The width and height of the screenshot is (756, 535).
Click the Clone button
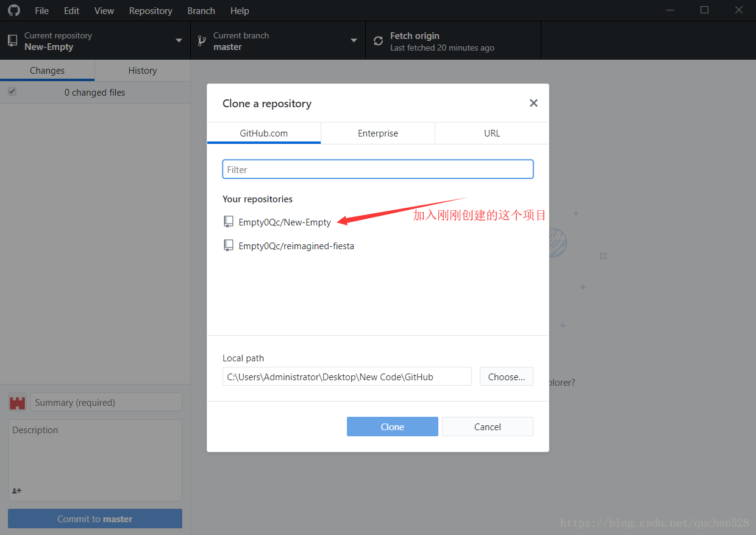click(x=393, y=427)
